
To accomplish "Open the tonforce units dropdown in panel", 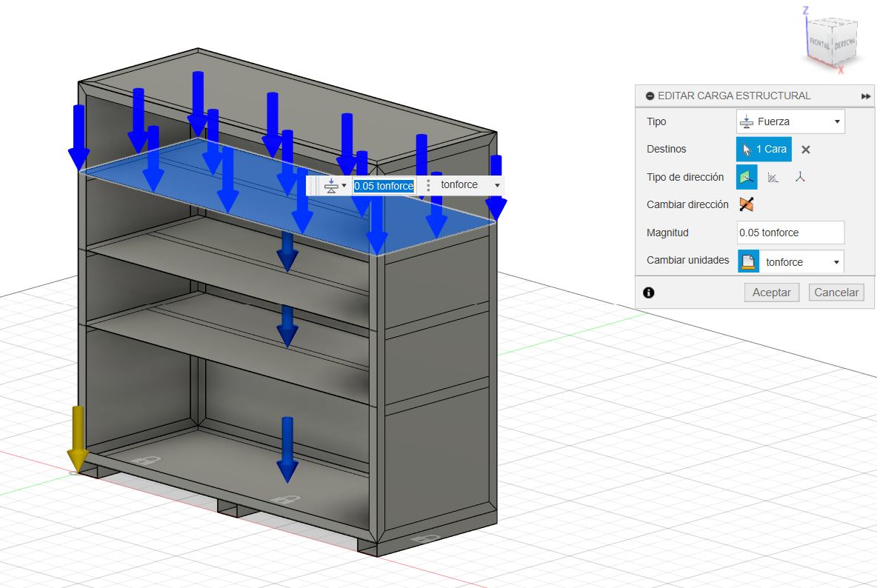I will (801, 261).
